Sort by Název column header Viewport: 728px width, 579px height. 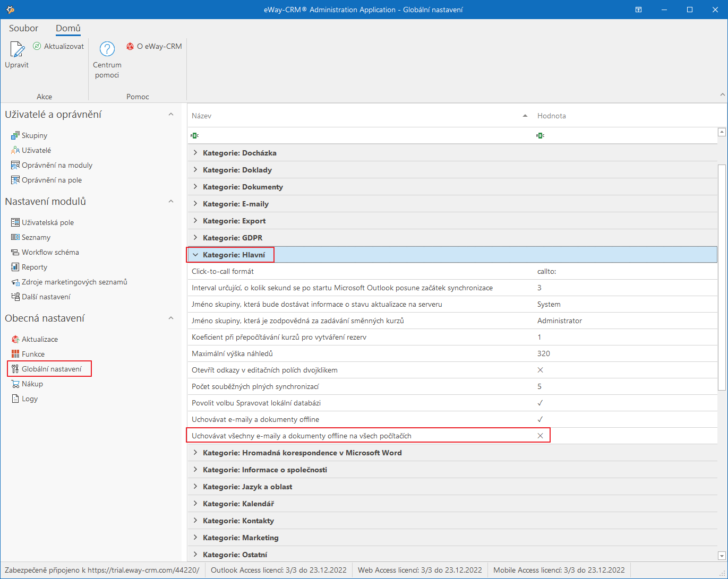point(360,116)
